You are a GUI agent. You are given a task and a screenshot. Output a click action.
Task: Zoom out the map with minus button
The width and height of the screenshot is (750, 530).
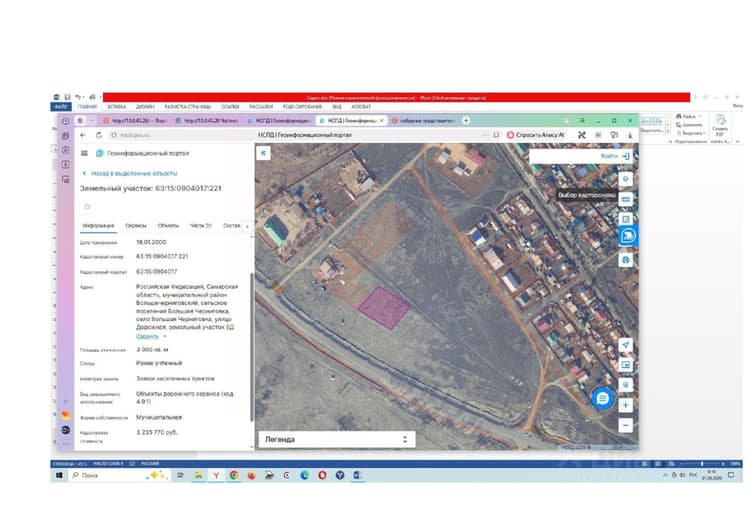point(626,425)
